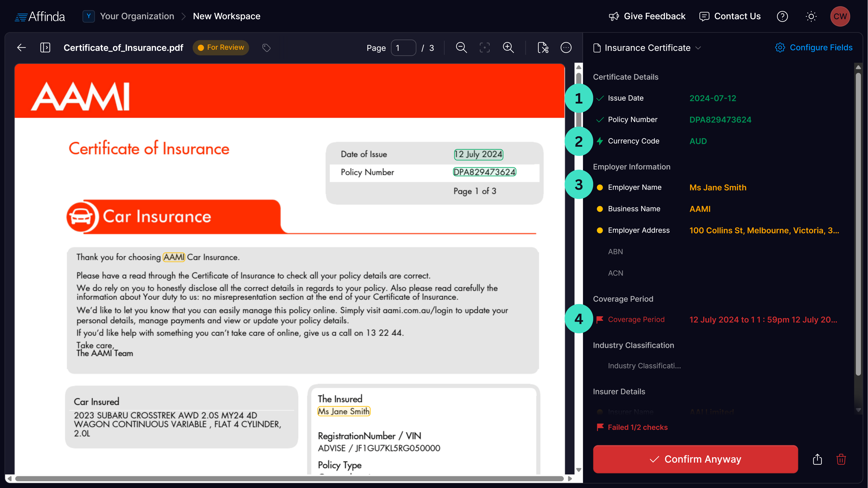Fit the document to the screen
This screenshot has height=488, width=868.
485,48
